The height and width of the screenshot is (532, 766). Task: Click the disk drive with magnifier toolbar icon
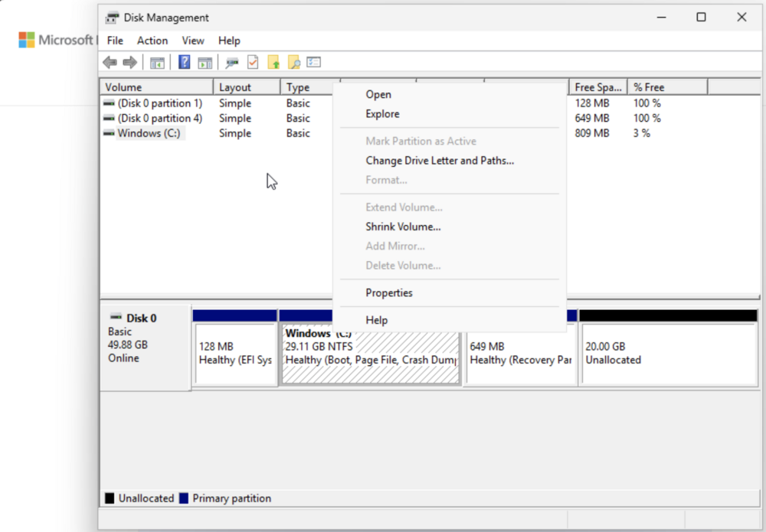[231, 63]
